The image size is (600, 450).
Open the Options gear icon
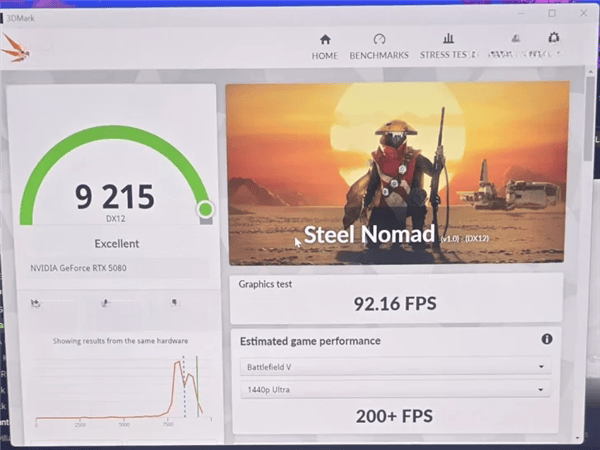[554, 38]
